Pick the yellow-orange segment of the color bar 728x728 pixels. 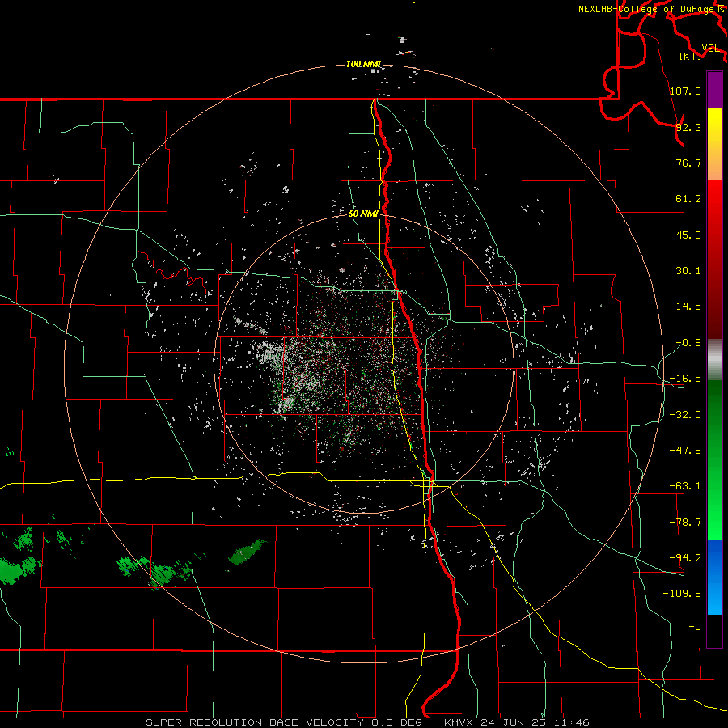pyautogui.click(x=714, y=144)
